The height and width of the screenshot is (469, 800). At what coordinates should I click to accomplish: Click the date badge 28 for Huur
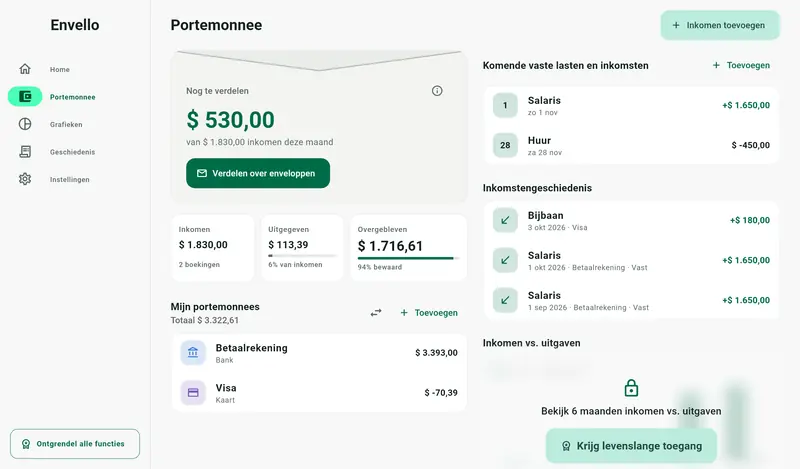click(505, 145)
